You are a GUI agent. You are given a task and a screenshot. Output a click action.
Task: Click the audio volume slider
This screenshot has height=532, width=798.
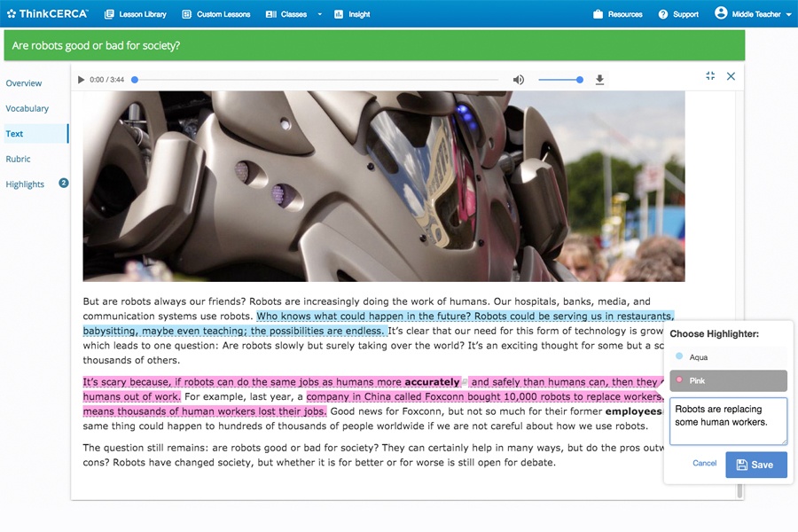tap(560, 80)
